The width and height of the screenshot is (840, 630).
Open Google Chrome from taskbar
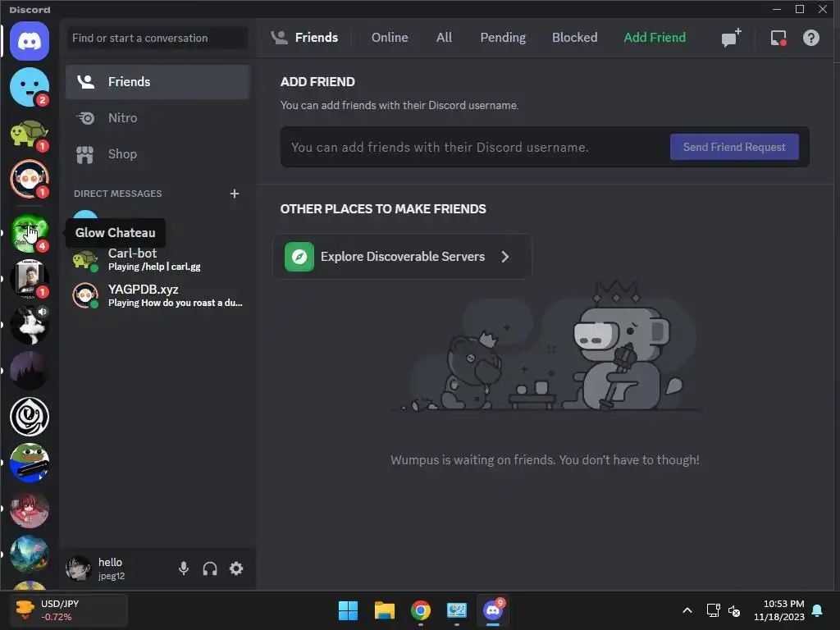point(421,610)
